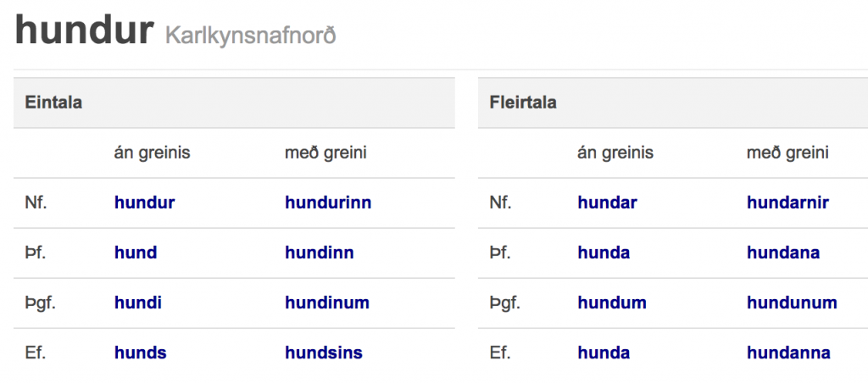Viewport: 868px width, 383px height.
Task: Click the nominative singular link "hundur" in the table
Action: click(144, 203)
